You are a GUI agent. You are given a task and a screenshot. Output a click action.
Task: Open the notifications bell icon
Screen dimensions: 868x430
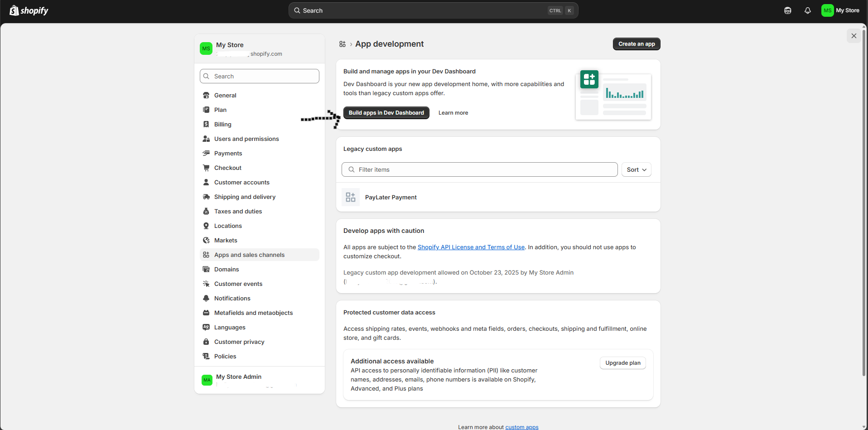point(808,10)
